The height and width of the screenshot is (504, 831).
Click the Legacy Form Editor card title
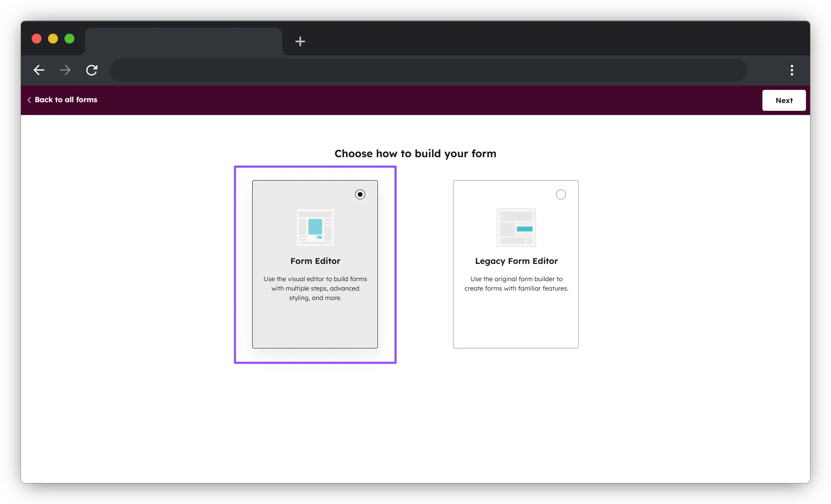(516, 261)
